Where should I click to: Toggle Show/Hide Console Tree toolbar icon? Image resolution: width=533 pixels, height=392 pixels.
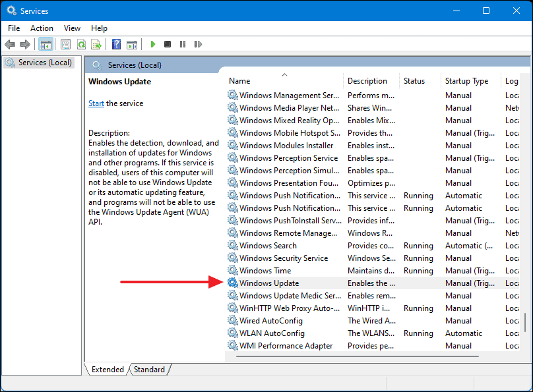point(46,44)
